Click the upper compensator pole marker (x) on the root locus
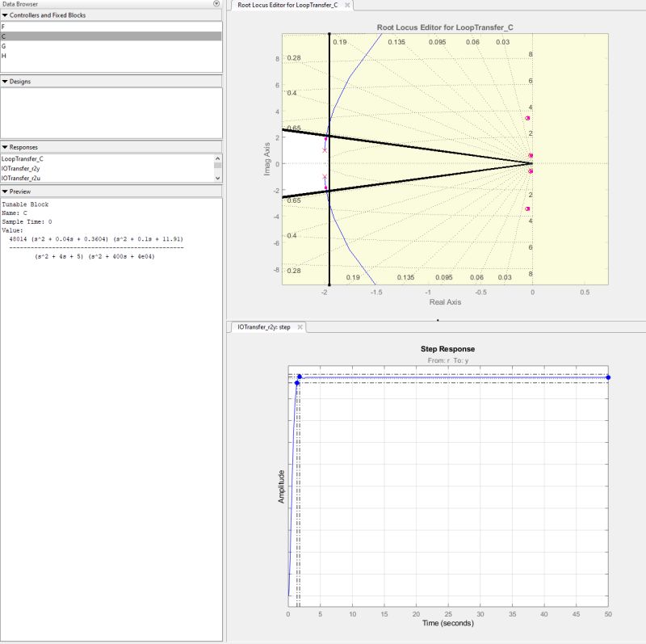Viewport: 646px width, 644px height. pyautogui.click(x=325, y=150)
